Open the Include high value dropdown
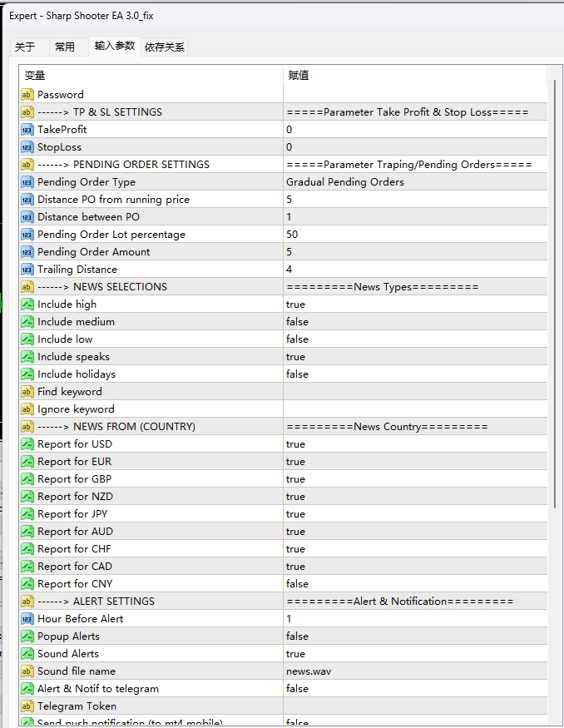The image size is (564, 728). [415, 305]
